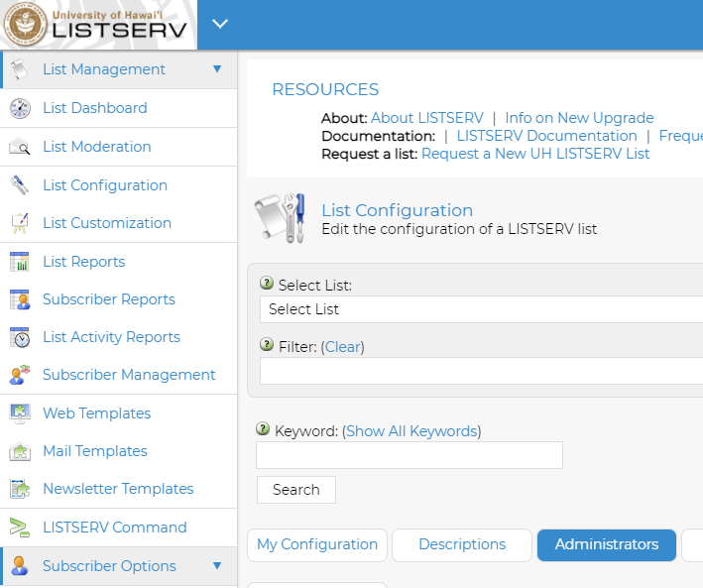The image size is (703, 588).
Task: Click the List Configuration tools icon in sidebar
Action: [20, 184]
